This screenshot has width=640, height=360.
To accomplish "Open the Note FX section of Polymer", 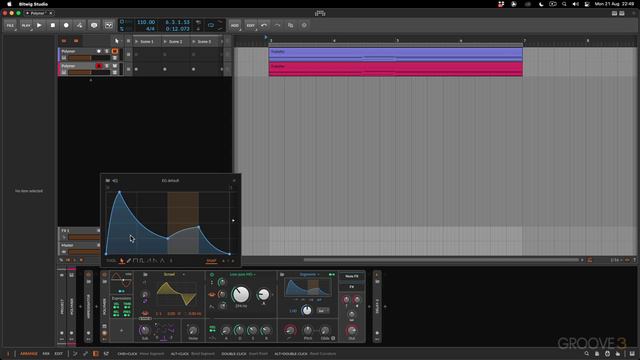I will 352,277.
